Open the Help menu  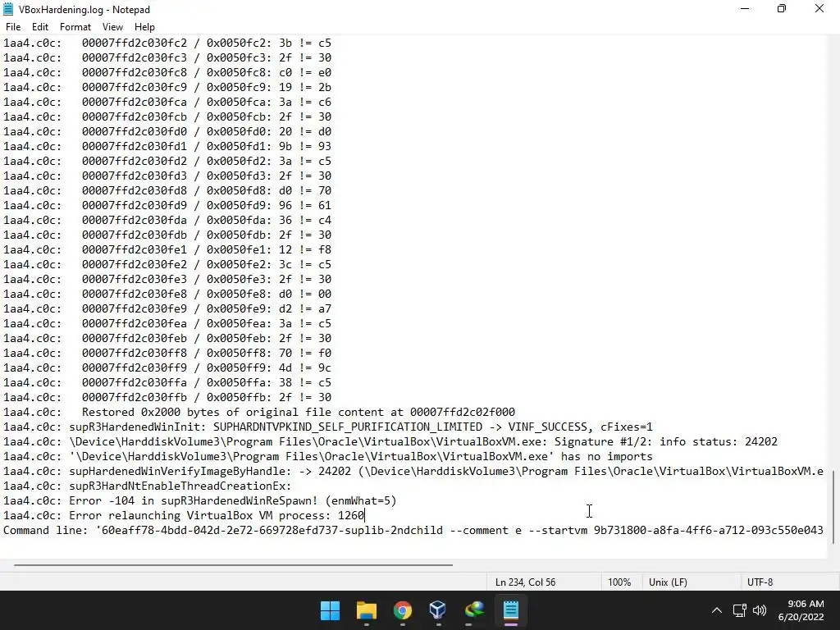pyautogui.click(x=144, y=27)
